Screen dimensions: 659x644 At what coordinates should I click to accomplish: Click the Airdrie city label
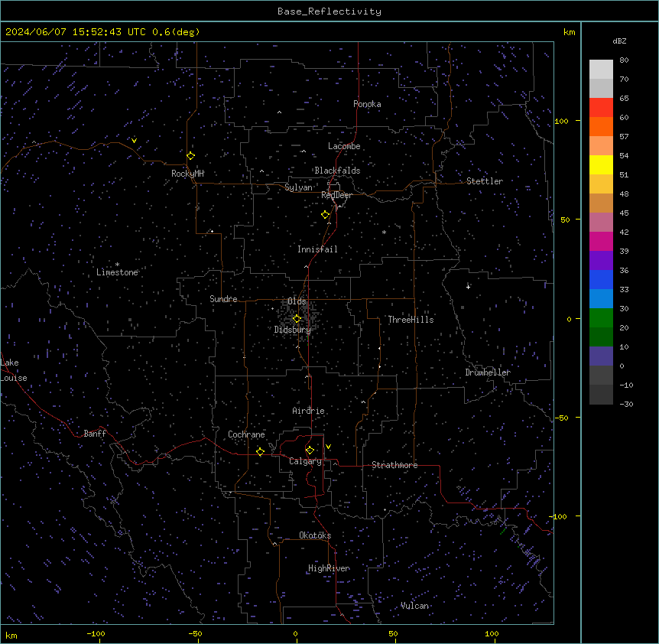click(x=308, y=411)
